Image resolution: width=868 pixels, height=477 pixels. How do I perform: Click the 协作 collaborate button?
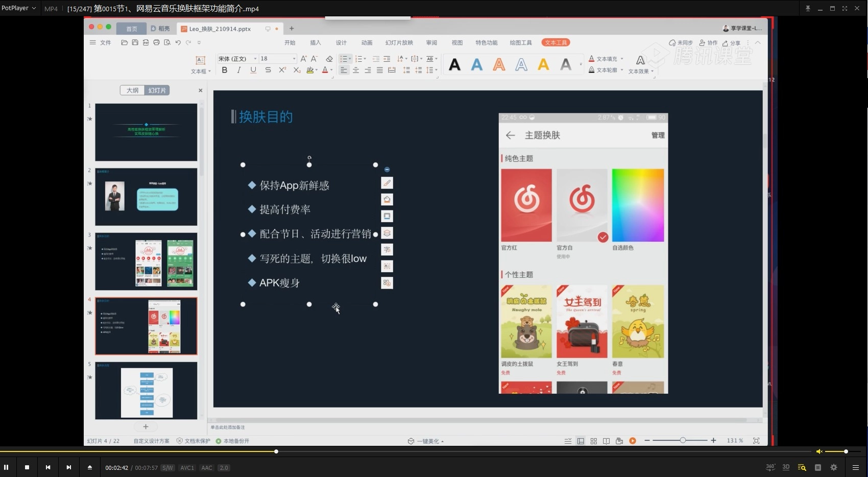pyautogui.click(x=708, y=43)
